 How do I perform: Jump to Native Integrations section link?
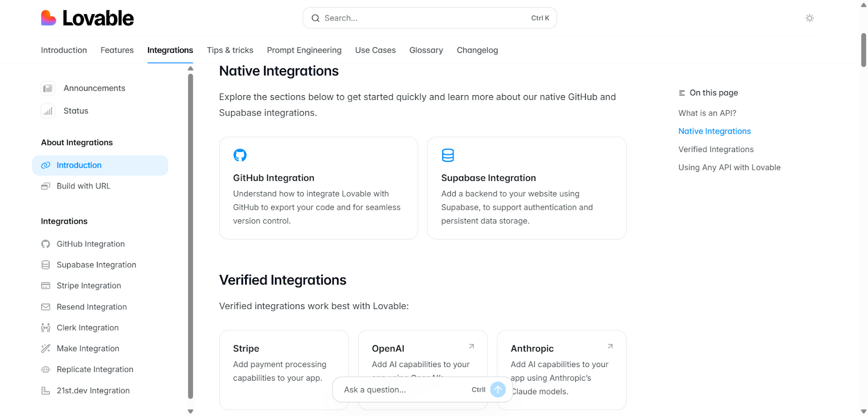pos(714,131)
